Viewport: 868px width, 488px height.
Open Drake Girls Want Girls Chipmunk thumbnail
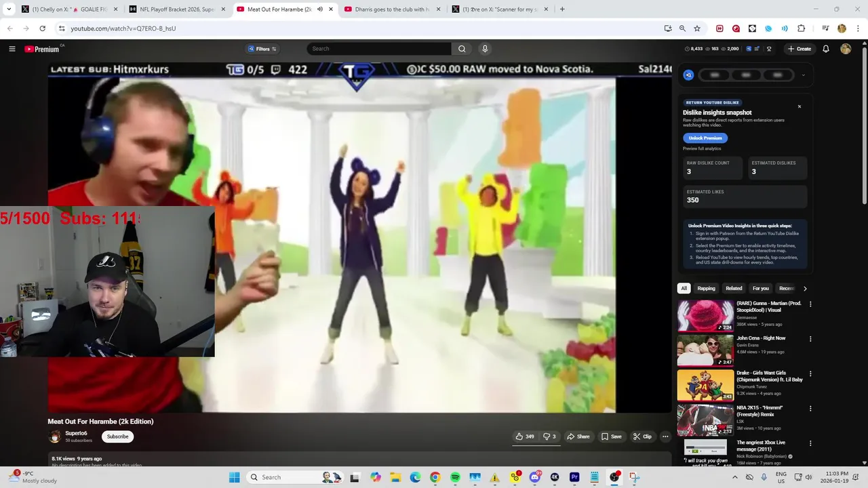pos(705,385)
